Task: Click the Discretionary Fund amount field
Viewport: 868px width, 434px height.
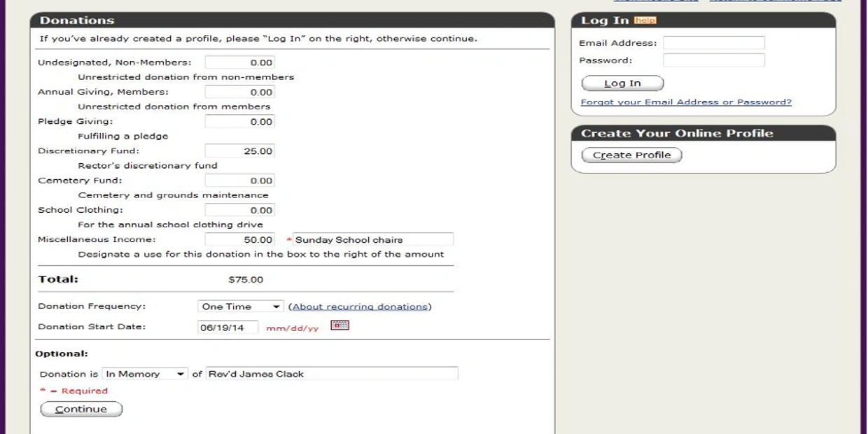Action: point(239,151)
